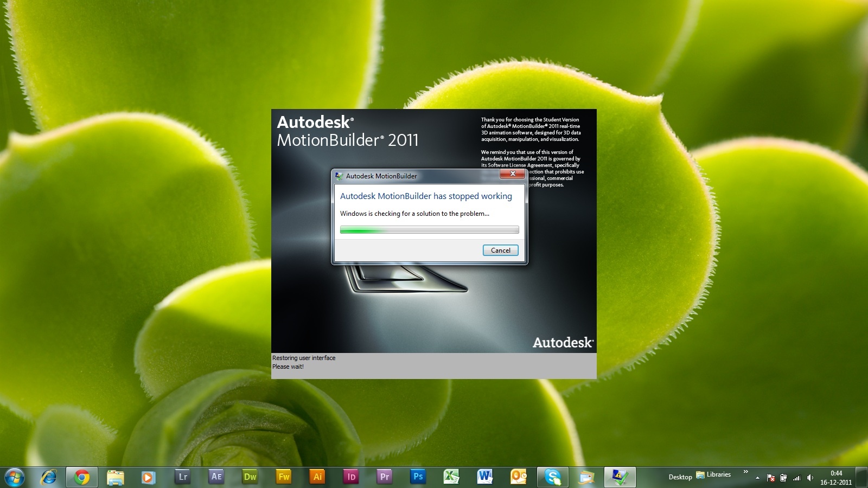Open Windows Media Player from the taskbar
868x488 pixels.
coord(148,477)
